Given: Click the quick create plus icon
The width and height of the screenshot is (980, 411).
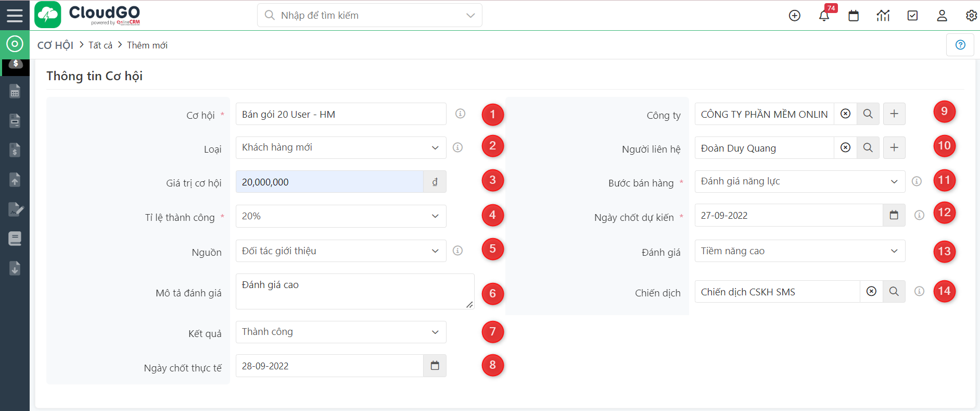Looking at the screenshot, I should 794,16.
